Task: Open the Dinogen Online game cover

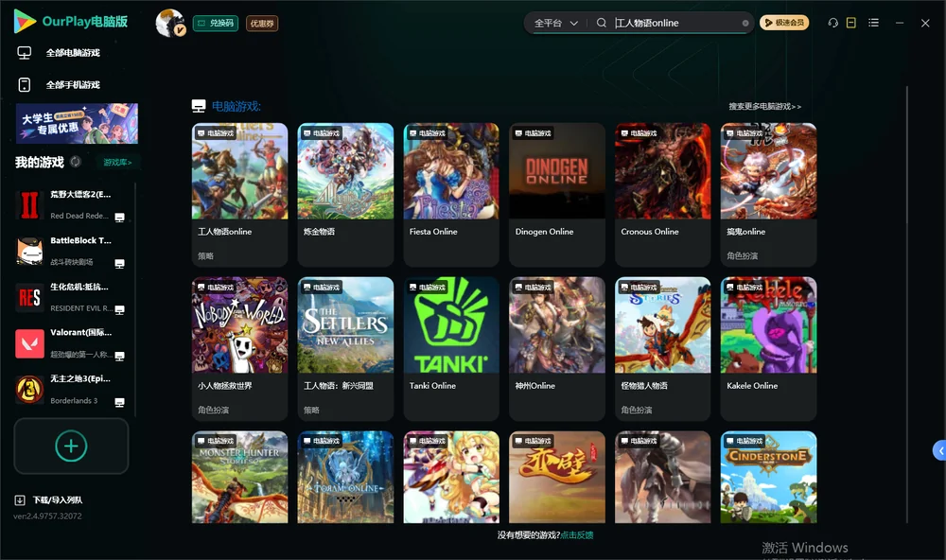Action: 557,171
